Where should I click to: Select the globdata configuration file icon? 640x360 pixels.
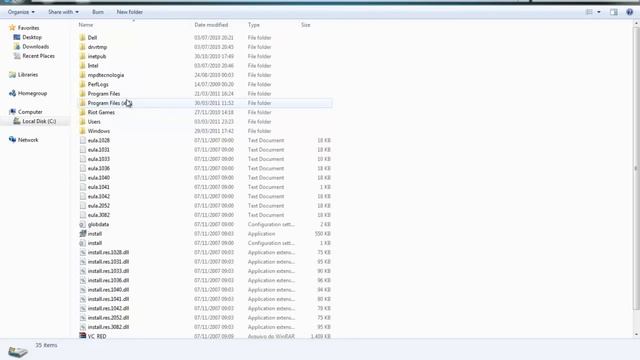(82, 224)
